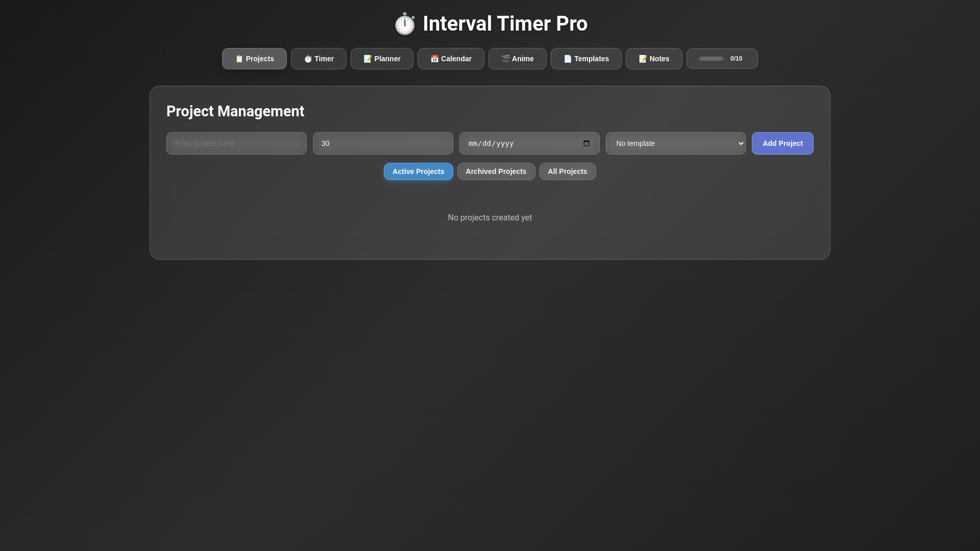The width and height of the screenshot is (980, 551).
Task: Open the date picker calendar icon
Action: pyautogui.click(x=586, y=143)
